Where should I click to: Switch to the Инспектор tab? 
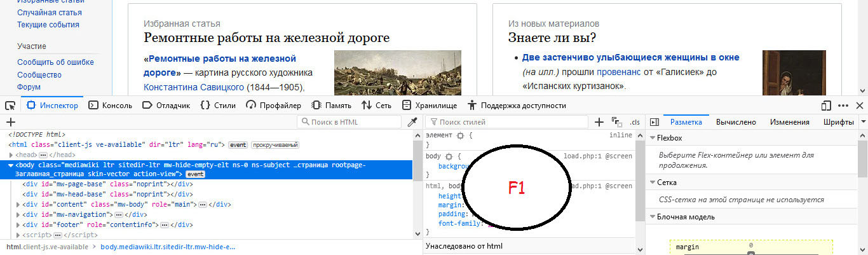click(x=51, y=106)
